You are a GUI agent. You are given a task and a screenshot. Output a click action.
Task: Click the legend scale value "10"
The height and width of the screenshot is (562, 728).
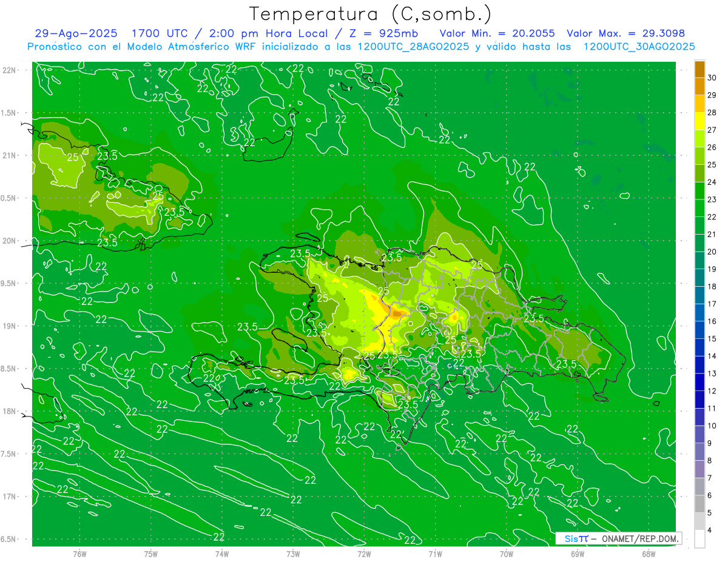pyautogui.click(x=712, y=426)
